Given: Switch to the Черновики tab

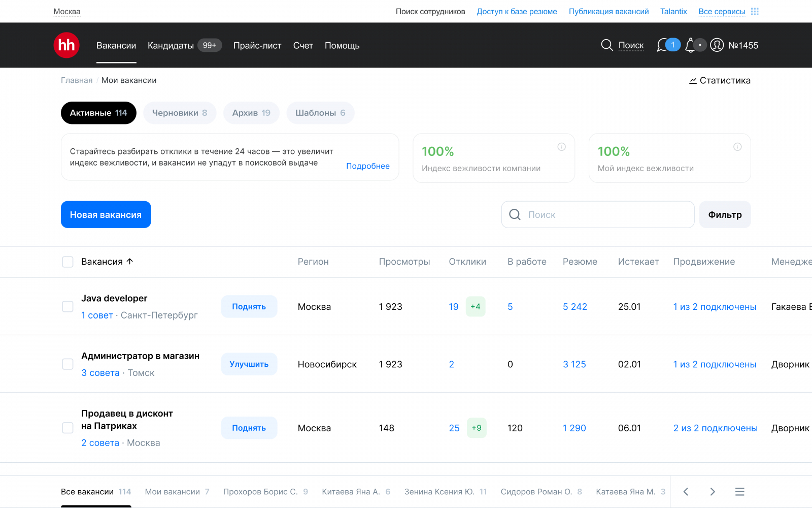Looking at the screenshot, I should point(180,113).
